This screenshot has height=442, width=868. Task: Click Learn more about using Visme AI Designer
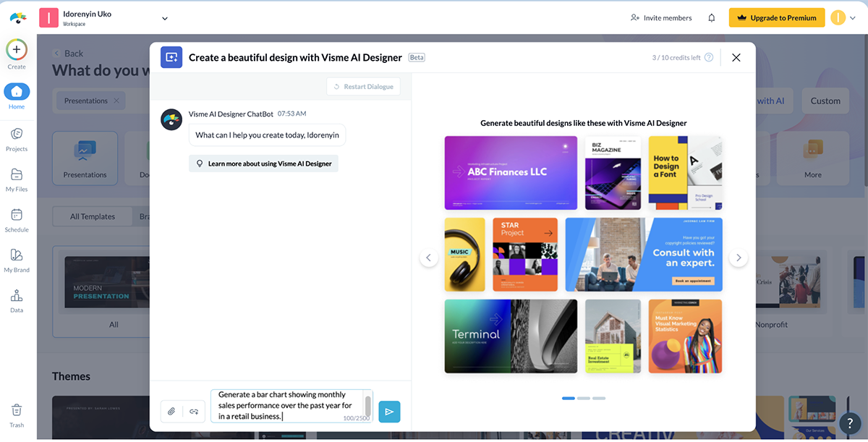tap(263, 163)
